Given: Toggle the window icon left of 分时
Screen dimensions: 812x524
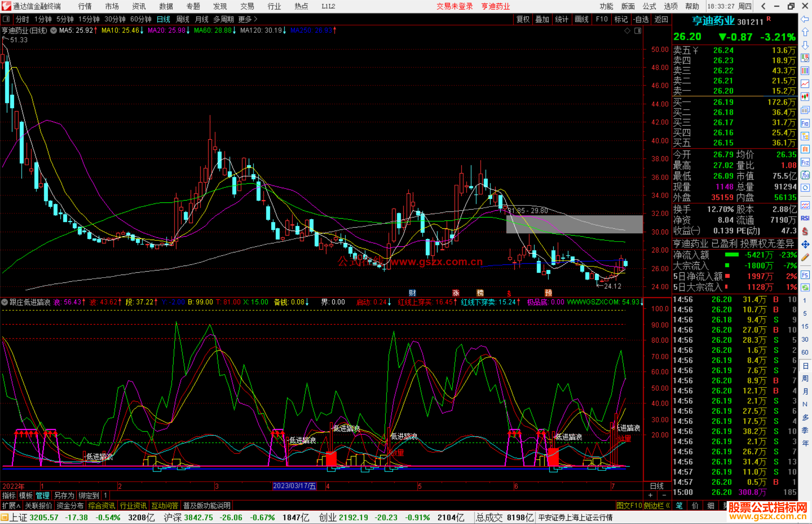Looking at the screenshot, I should (6, 19).
